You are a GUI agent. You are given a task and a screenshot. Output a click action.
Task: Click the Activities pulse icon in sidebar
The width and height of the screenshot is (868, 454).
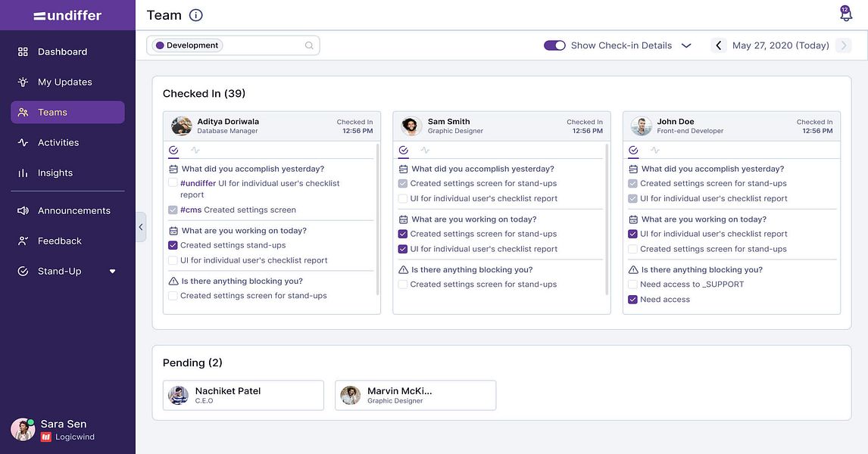click(x=23, y=143)
